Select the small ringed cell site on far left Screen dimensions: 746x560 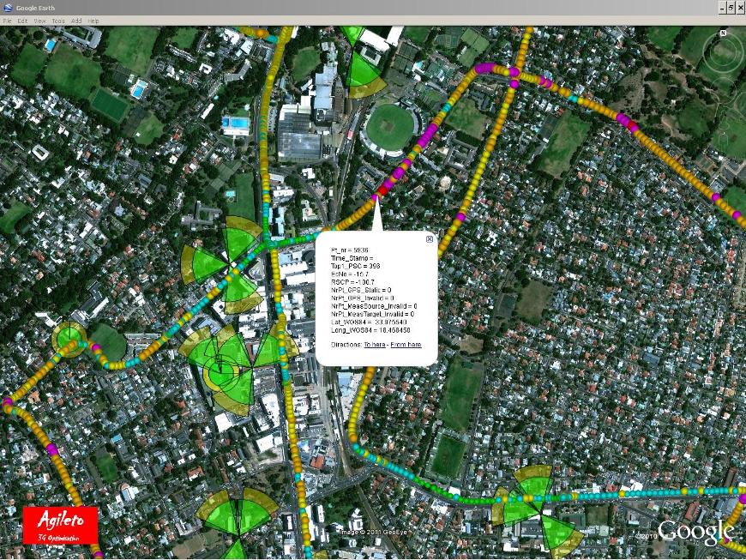coord(68,337)
